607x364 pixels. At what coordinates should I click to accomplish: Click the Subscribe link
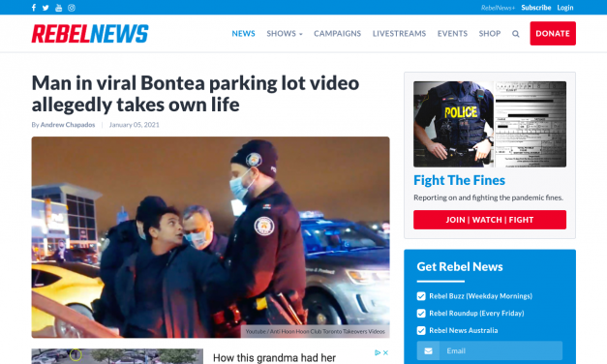(x=535, y=8)
